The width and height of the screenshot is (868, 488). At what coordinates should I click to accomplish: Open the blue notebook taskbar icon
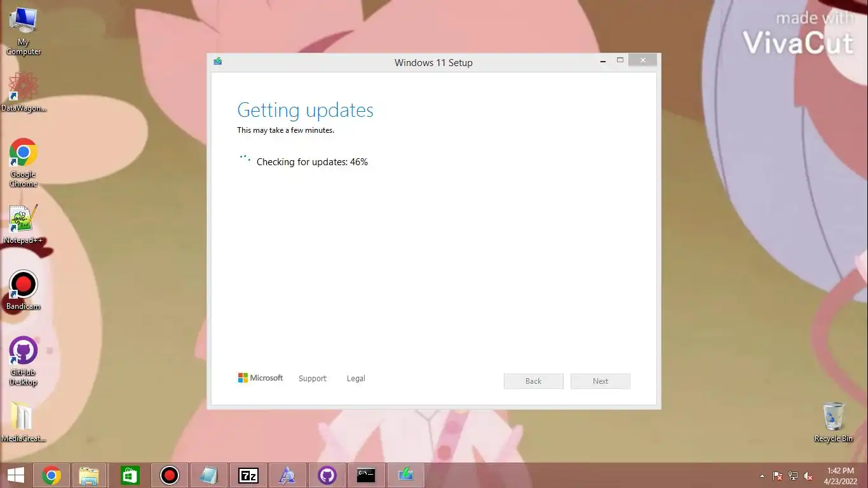[x=209, y=475]
